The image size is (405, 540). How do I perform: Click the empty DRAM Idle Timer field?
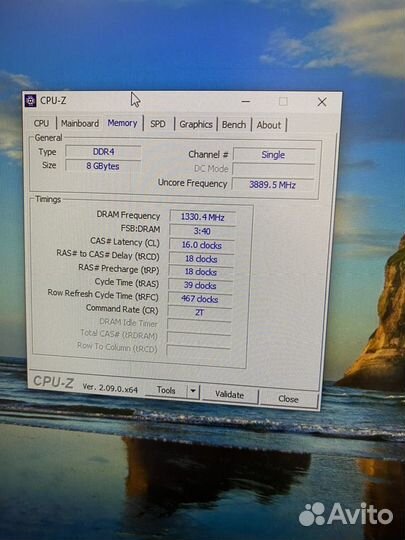tap(199, 325)
